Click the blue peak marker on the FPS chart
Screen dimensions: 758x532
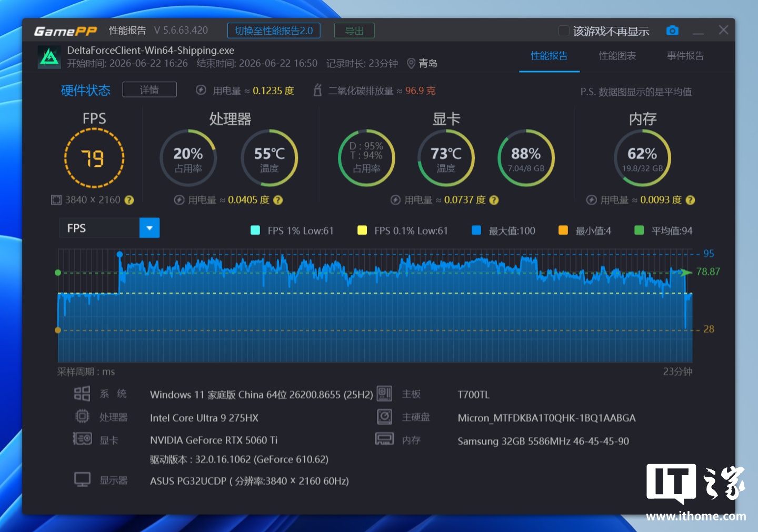click(x=120, y=254)
